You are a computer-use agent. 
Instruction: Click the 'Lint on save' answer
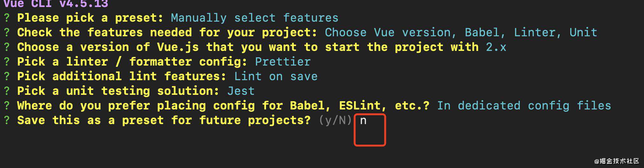pos(276,76)
